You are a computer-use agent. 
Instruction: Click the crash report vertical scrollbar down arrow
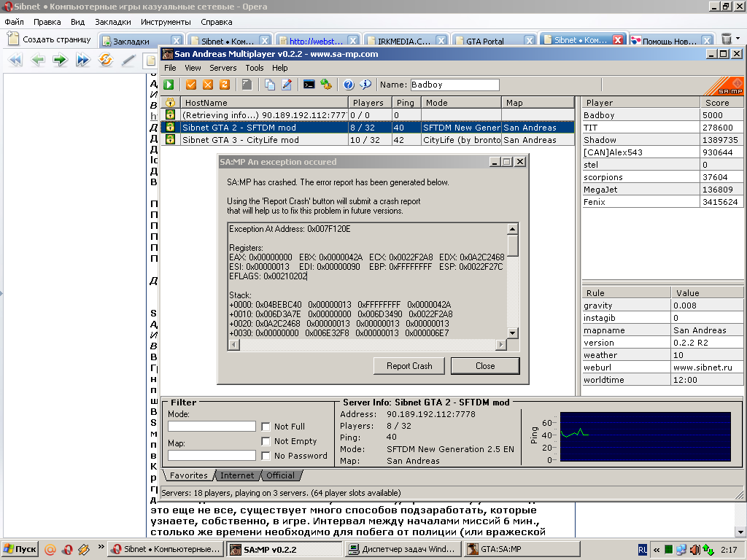513,332
